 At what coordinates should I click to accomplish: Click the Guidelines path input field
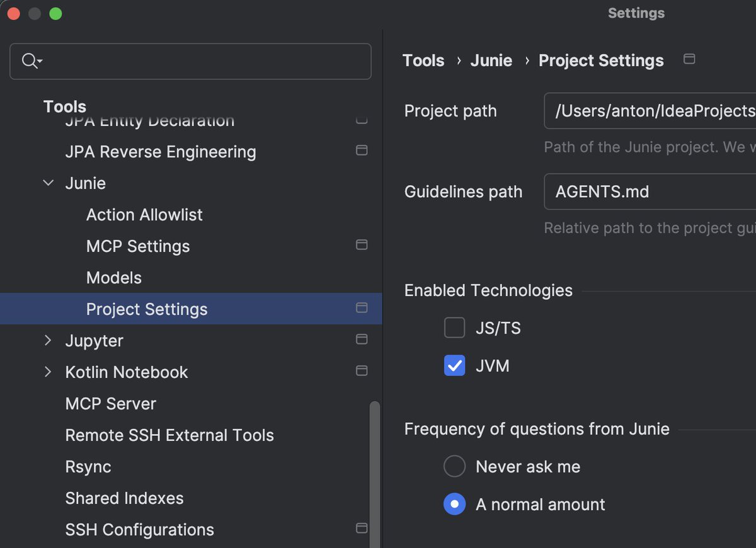click(x=649, y=191)
